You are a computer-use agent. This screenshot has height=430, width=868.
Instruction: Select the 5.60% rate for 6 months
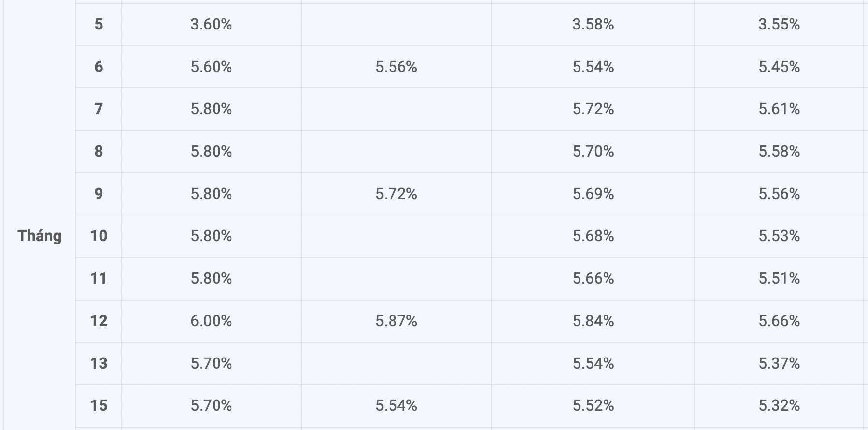[211, 67]
